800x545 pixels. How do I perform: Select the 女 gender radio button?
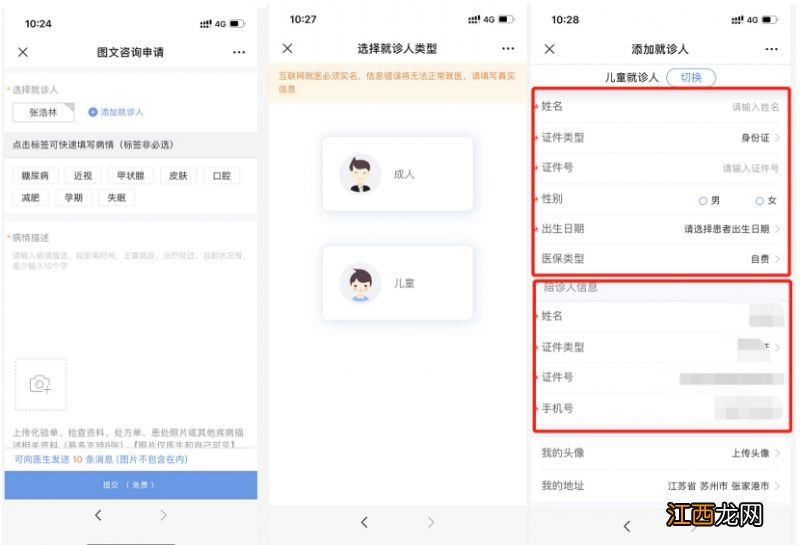[759, 201]
